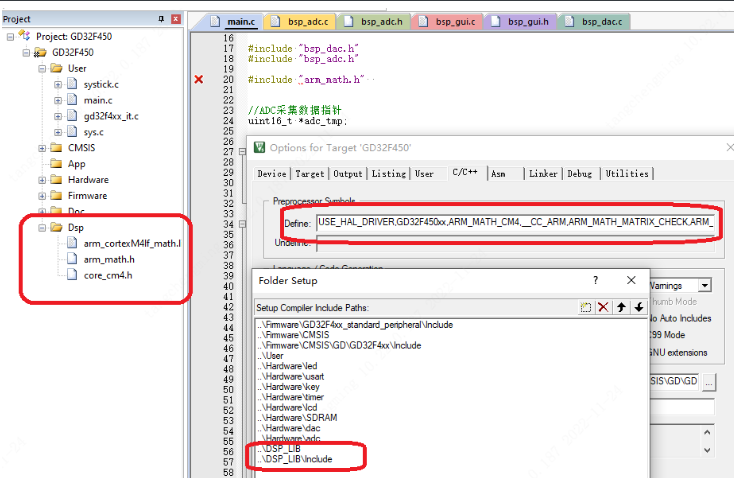Expand the systick.c file node
This screenshot has width=734, height=478.
tap(58, 84)
